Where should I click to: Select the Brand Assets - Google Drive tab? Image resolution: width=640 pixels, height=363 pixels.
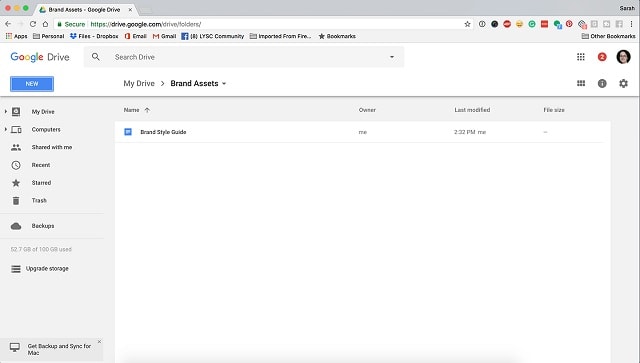[x=84, y=9]
